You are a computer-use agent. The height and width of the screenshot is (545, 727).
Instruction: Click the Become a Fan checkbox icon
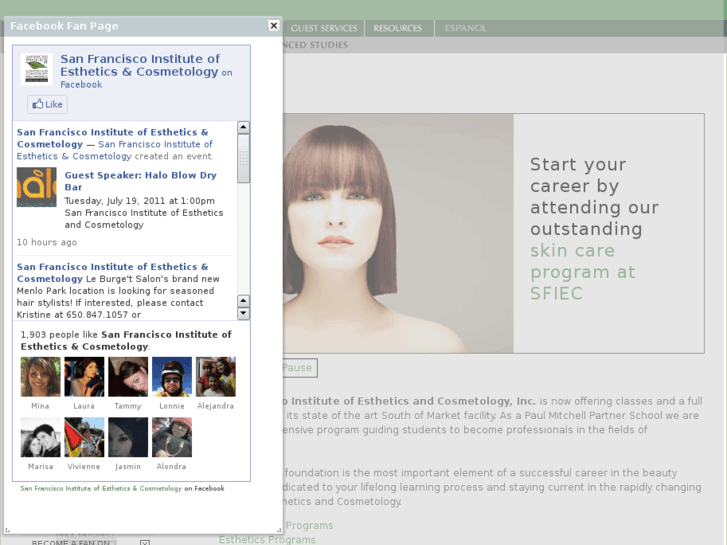point(145,542)
